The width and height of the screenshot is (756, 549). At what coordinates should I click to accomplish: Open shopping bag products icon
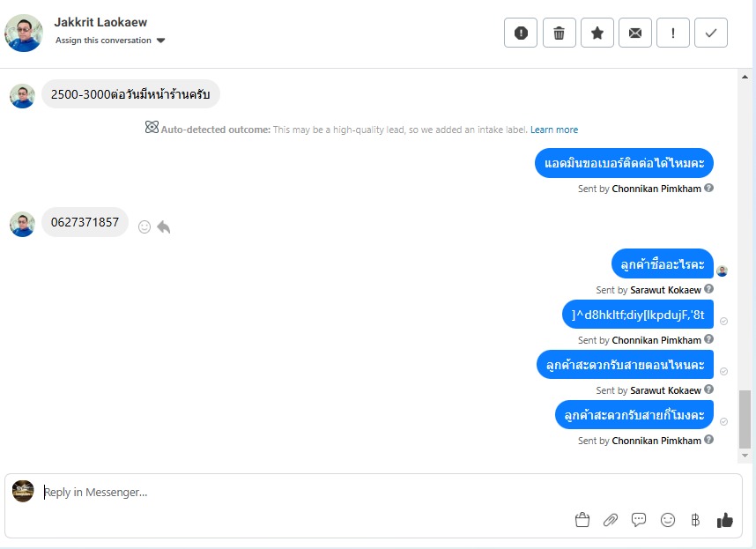[582, 520]
